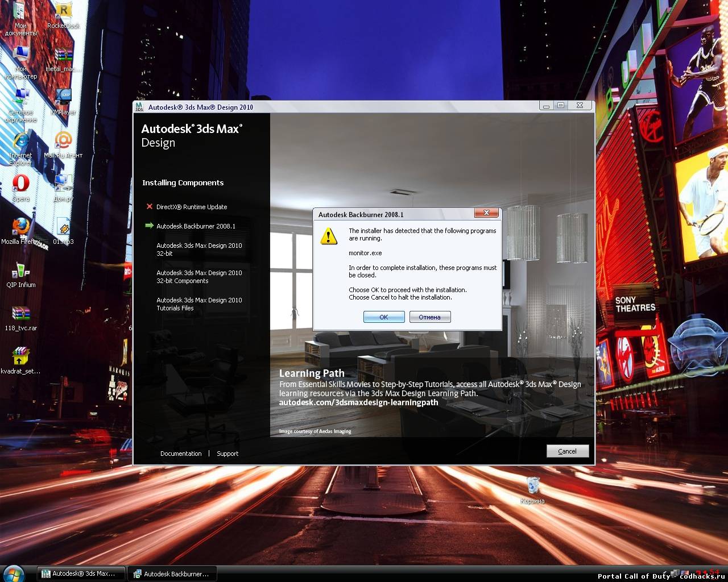This screenshot has height=582, width=728.
Task: Click the green arrow beside Autodesk Backburner 2008.1
Action: [149, 226]
